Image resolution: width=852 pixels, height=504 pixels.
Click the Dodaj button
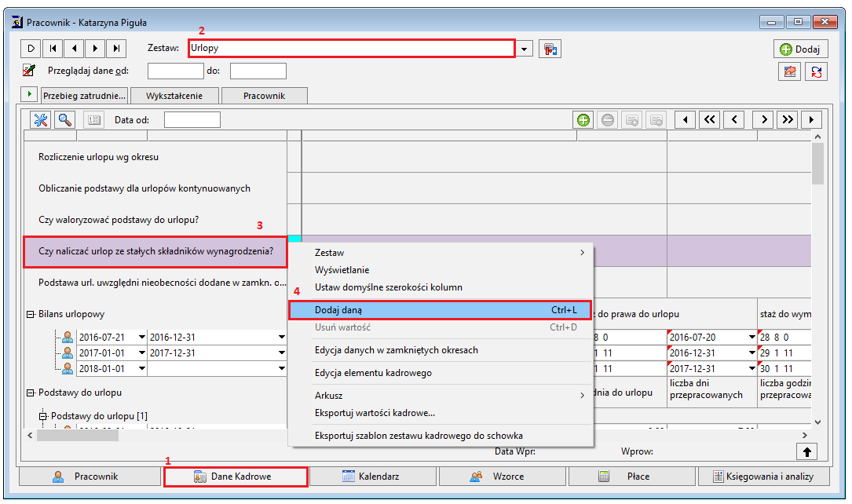[800, 49]
